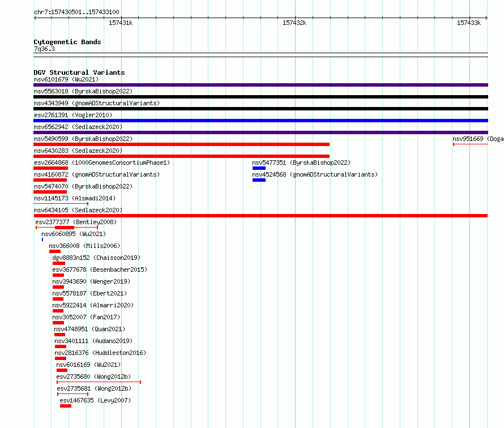This screenshot has height=428, width=504.
Task: Click nsv5578187 (Ebert2021) label
Action: tap(89, 293)
